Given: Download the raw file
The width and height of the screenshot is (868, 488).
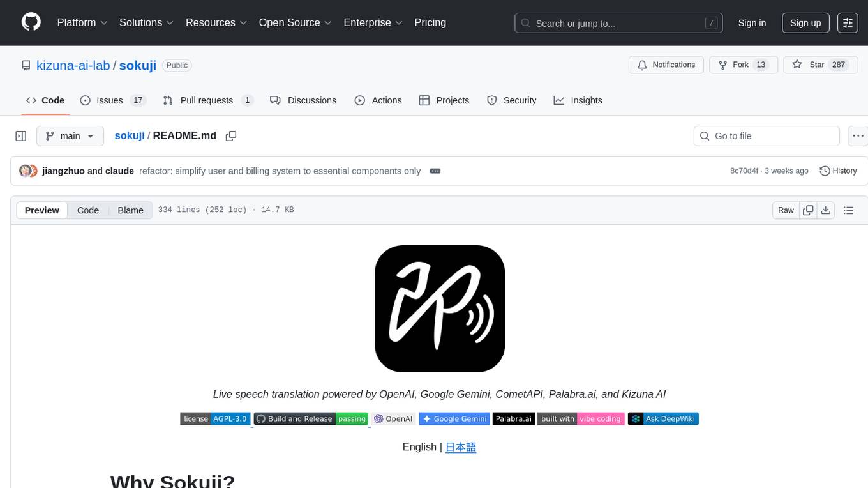Looking at the screenshot, I should (x=825, y=210).
